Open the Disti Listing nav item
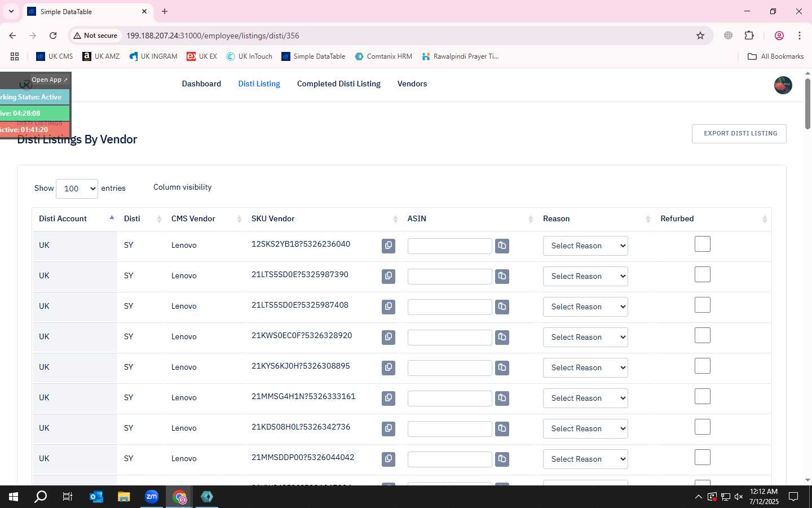812x508 pixels. coord(259,84)
